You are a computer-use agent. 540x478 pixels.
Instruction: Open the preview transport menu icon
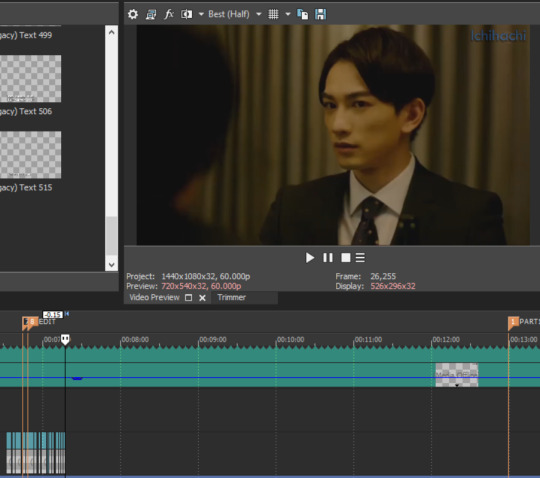pos(360,258)
